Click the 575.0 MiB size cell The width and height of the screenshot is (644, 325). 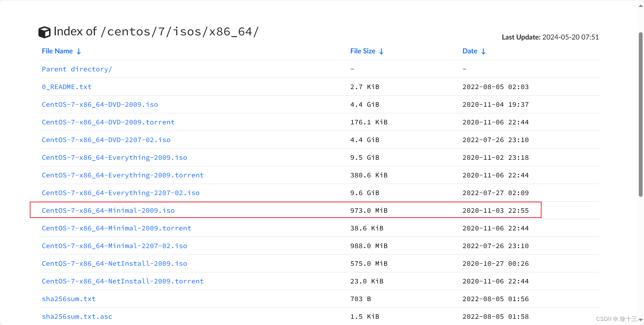pos(369,263)
